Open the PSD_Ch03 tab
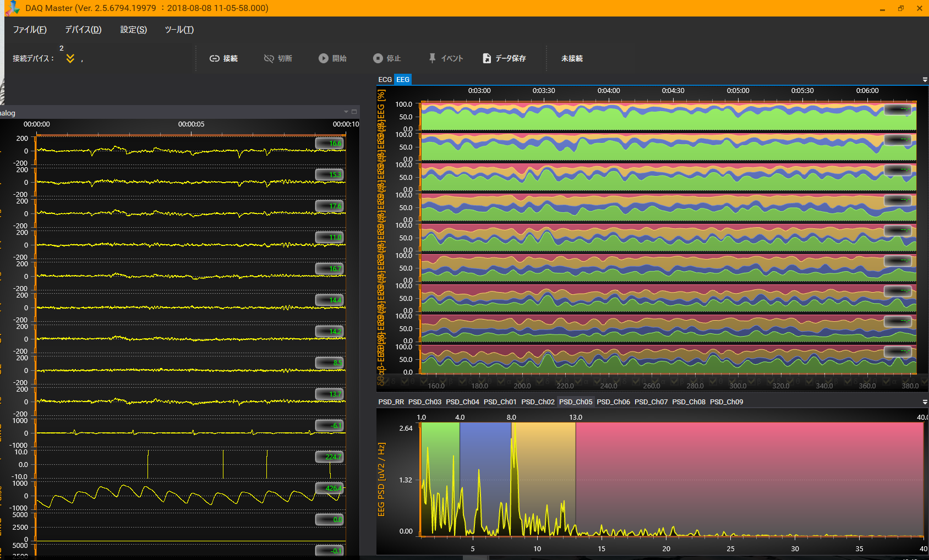 tap(425, 402)
